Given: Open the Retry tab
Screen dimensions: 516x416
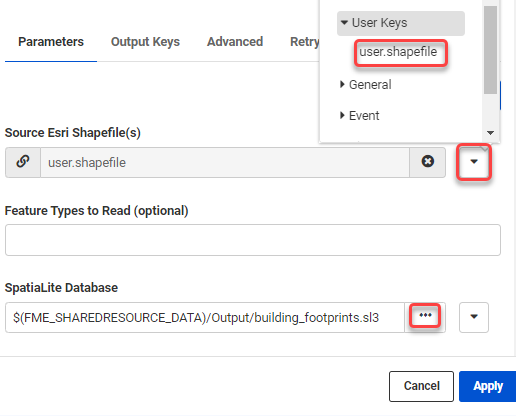Looking at the screenshot, I should 305,42.
